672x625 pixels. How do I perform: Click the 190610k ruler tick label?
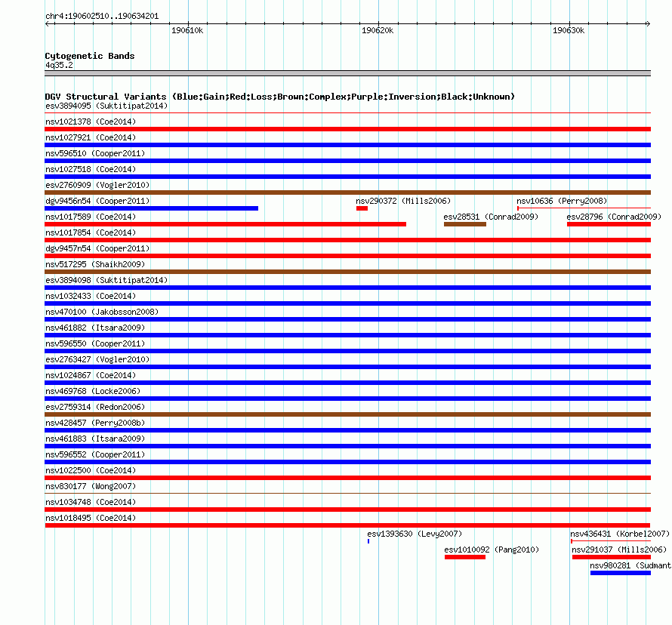tap(187, 30)
